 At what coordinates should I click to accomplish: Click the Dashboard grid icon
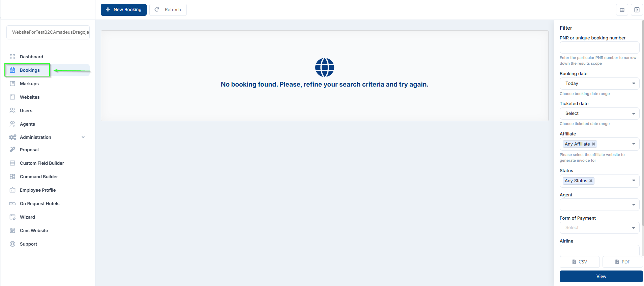12,57
